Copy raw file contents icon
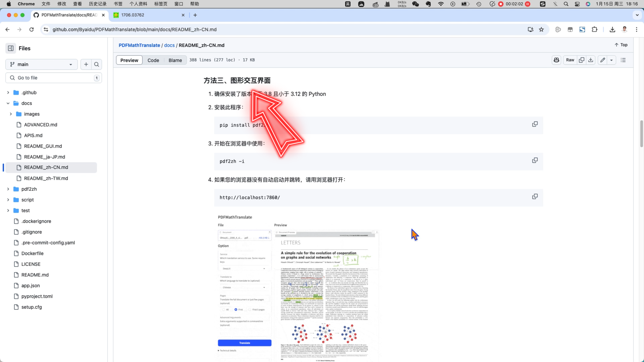The width and height of the screenshot is (644, 362). 581,60
